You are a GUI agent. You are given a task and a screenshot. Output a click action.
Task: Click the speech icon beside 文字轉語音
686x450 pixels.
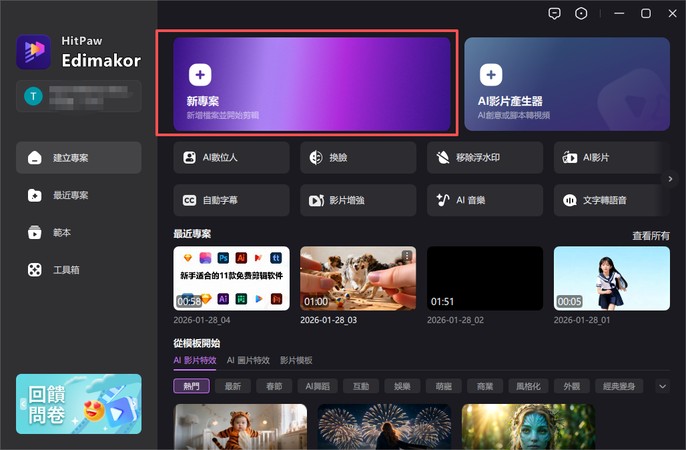(570, 200)
